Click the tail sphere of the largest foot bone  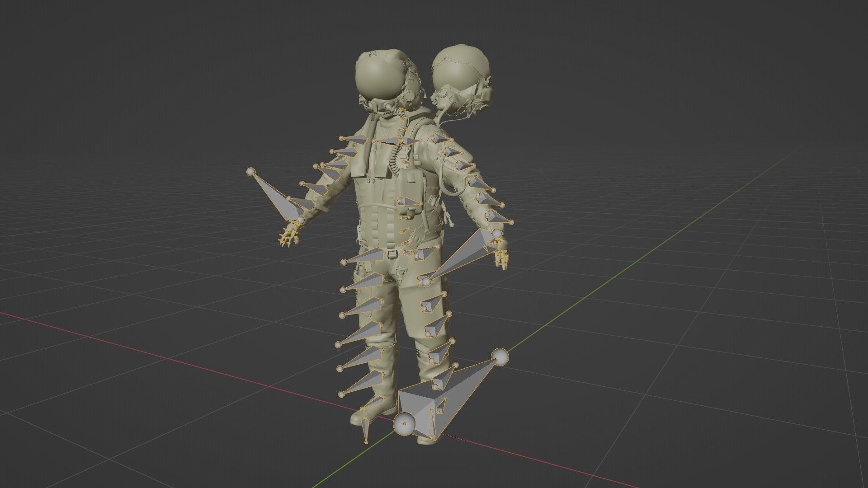(500, 357)
